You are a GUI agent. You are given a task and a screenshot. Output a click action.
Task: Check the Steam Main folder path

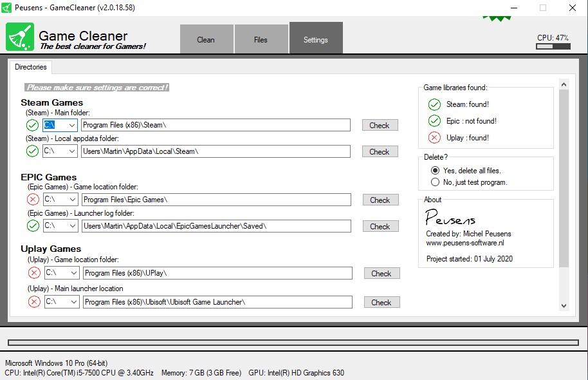pyautogui.click(x=380, y=125)
